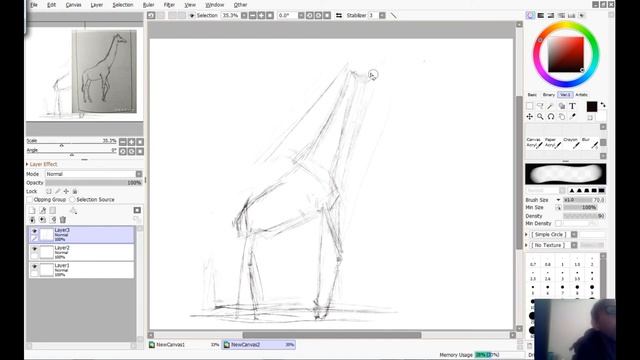Open the Brush Size multiplier dropdown
Screen dimensions: 640x360
pyautogui.click(x=558, y=200)
